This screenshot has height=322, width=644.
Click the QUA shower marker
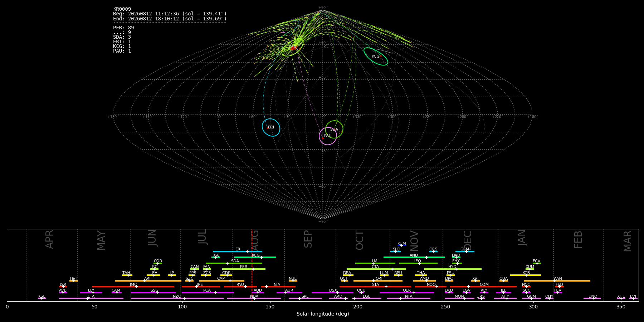(x=503, y=281)
